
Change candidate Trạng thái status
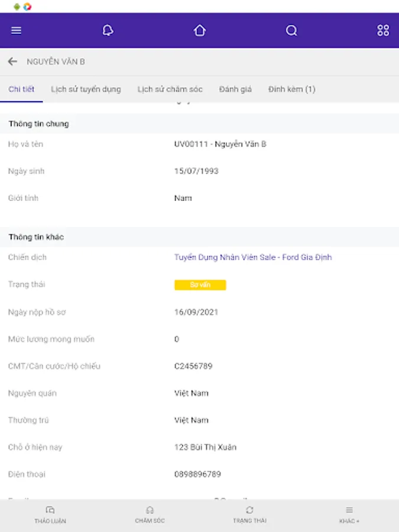[x=249, y=514]
